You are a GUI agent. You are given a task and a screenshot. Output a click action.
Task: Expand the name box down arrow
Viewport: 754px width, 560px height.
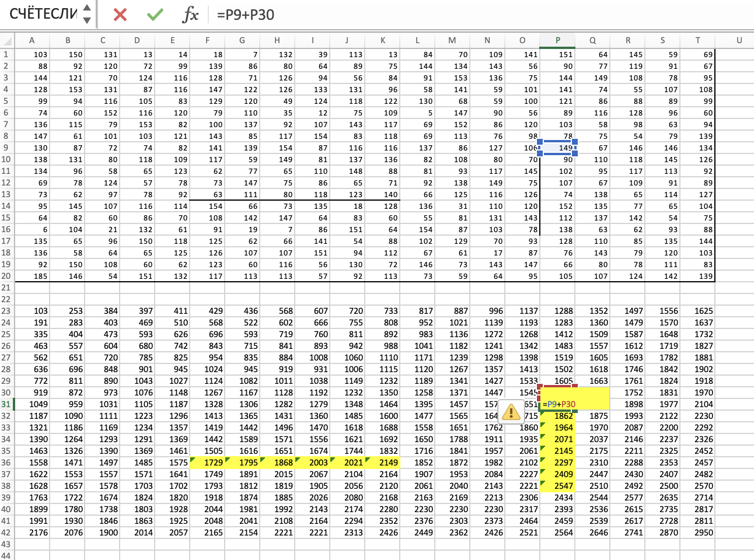87,20
